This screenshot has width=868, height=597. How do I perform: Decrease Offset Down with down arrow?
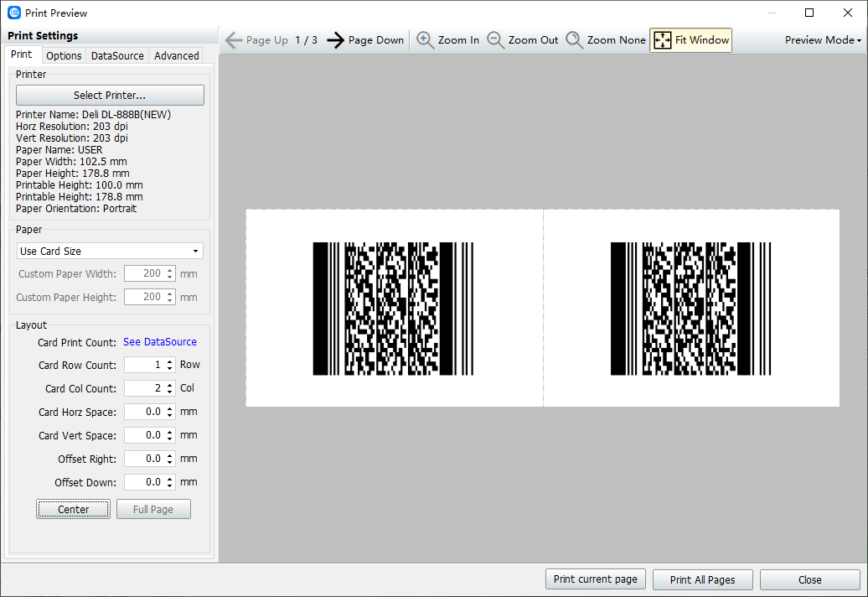[x=169, y=485]
